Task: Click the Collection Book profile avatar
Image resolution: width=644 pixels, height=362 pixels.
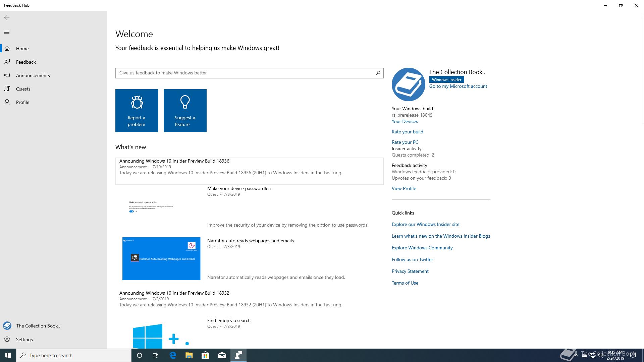Action: click(x=408, y=84)
